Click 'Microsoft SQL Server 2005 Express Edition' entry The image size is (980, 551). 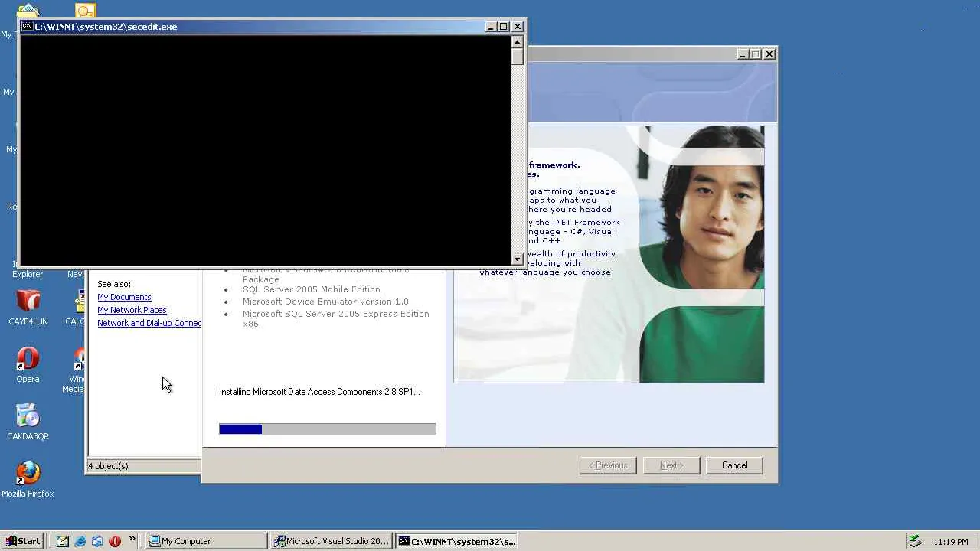coord(336,318)
